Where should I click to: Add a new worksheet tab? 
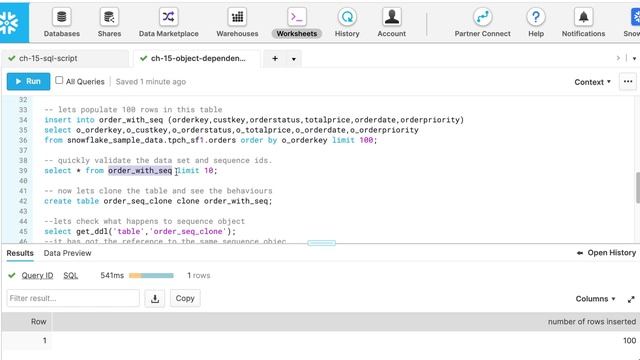tap(275, 59)
